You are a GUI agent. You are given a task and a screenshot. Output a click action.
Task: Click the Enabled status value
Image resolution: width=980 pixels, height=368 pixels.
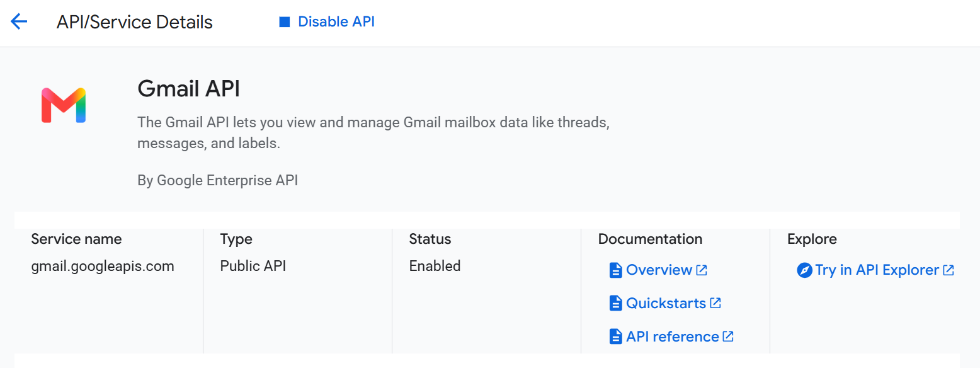(x=435, y=266)
